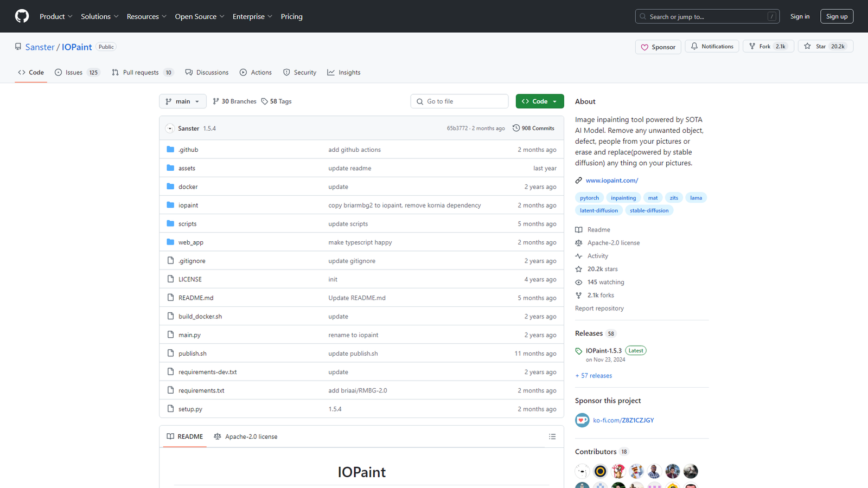Click the history clock icon for commits
The height and width of the screenshot is (488, 868).
[x=516, y=128]
